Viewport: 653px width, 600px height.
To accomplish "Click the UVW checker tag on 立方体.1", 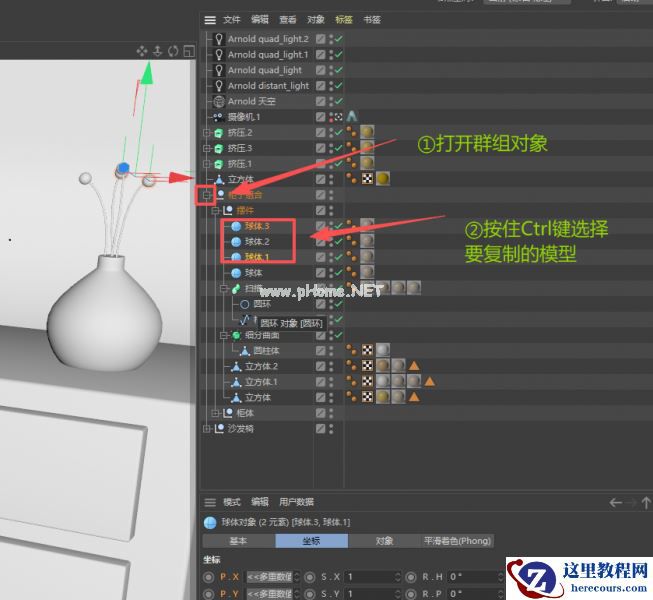I will (367, 381).
